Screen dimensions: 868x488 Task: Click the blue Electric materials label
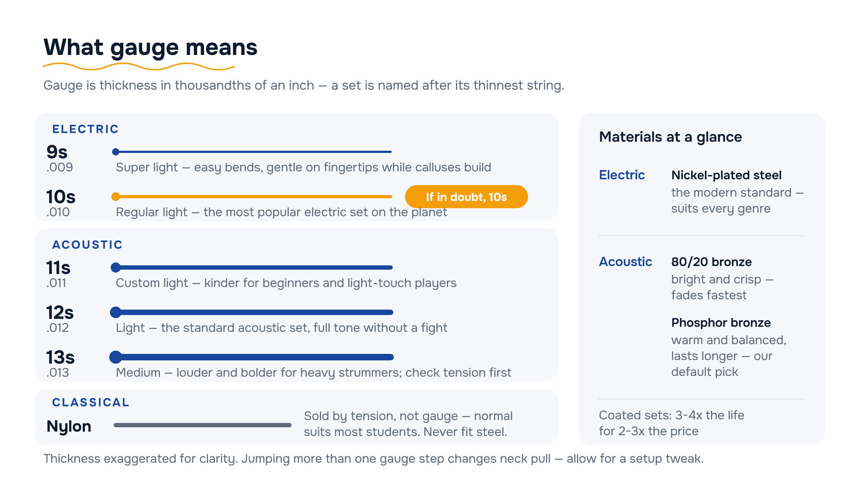click(x=622, y=175)
